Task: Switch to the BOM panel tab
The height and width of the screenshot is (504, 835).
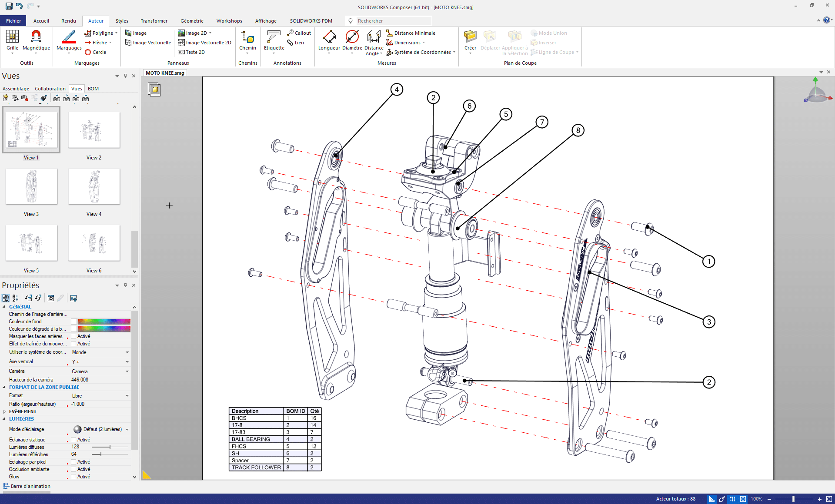Action: [93, 89]
